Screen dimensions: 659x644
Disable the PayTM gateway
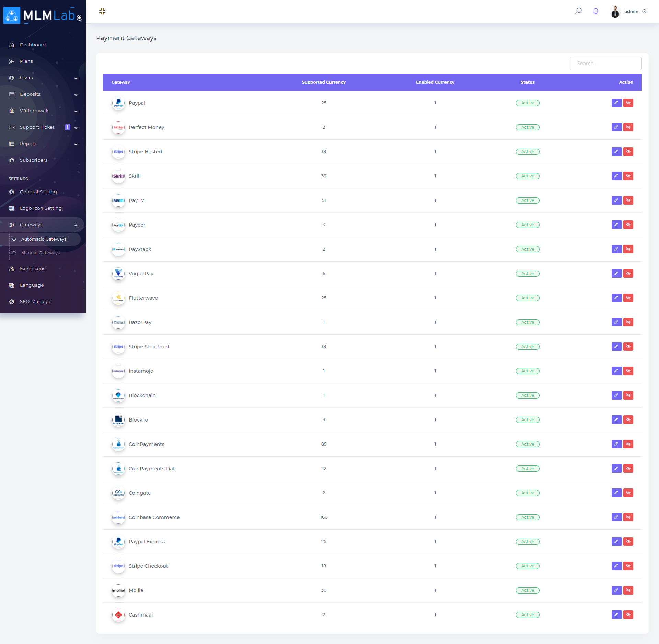628,200
